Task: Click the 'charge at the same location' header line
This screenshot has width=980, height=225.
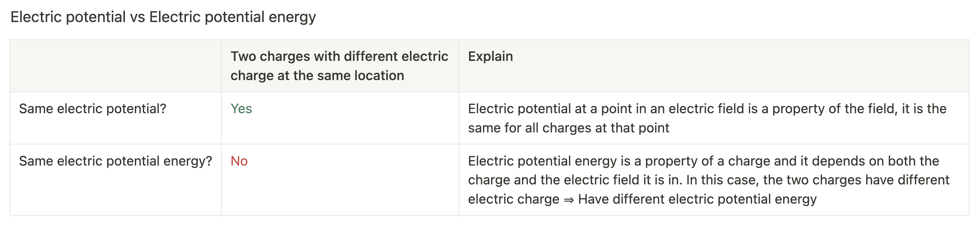Action: pos(317,75)
